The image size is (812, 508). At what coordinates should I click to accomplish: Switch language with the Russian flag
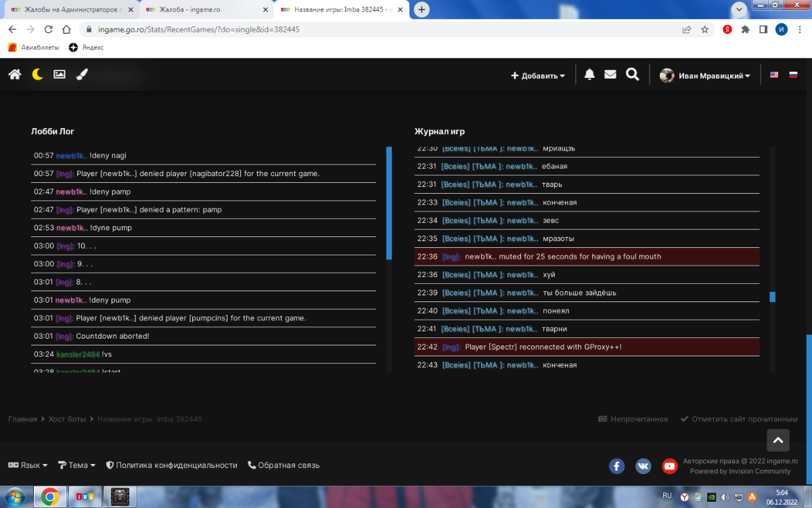[793, 75]
